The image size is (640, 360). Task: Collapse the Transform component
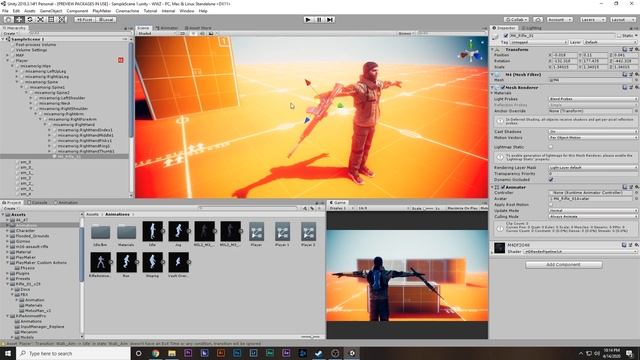point(493,49)
